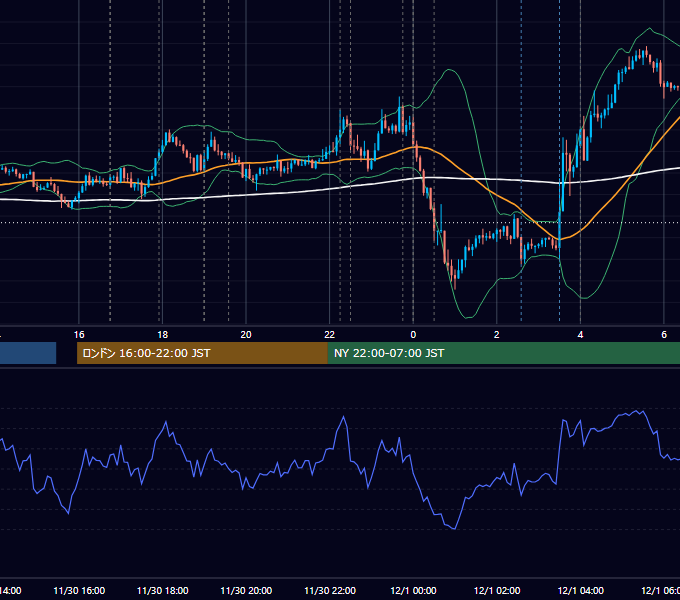The image size is (680, 600).
Task: Select the blue session bar before ロンドン
Action: (28, 353)
